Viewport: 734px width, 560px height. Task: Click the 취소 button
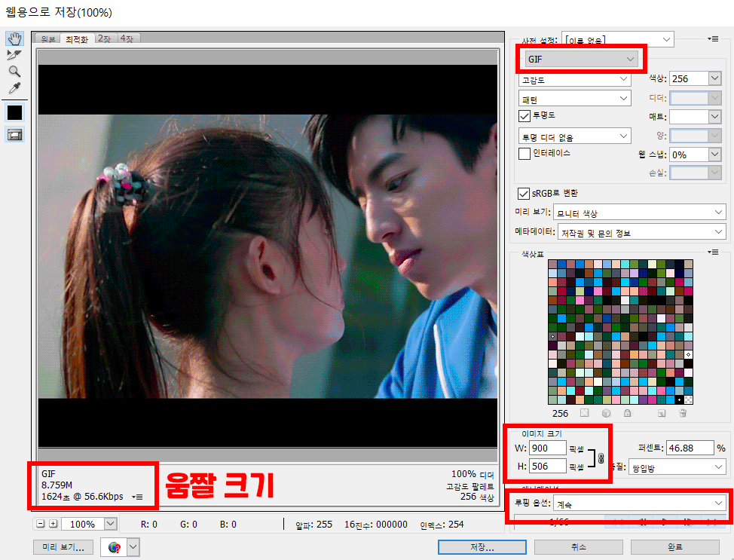pos(579,547)
